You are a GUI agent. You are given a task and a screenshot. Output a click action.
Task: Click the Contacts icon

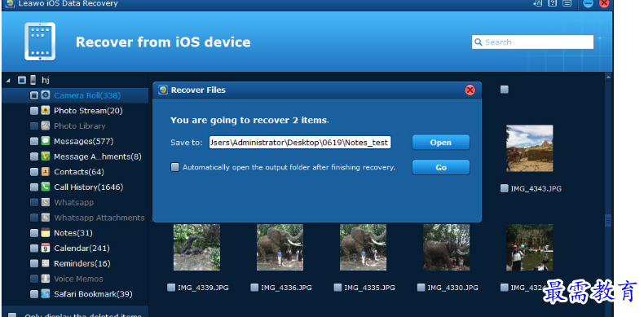click(46, 172)
